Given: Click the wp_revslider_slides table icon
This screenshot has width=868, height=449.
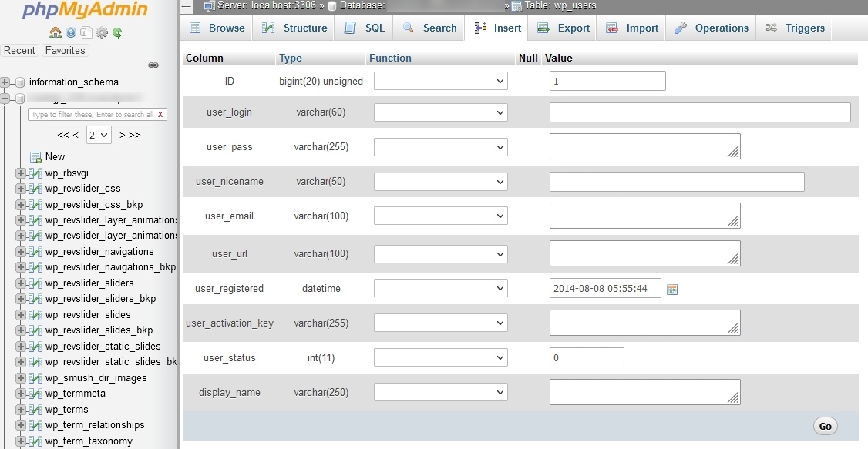Looking at the screenshot, I should (35, 315).
